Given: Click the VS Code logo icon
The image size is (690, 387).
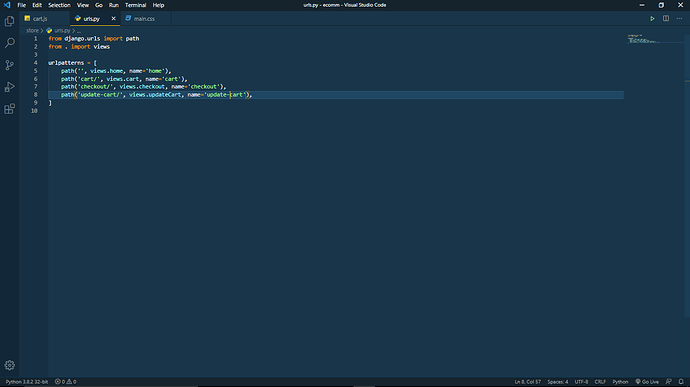Looking at the screenshot, I should (7, 5).
